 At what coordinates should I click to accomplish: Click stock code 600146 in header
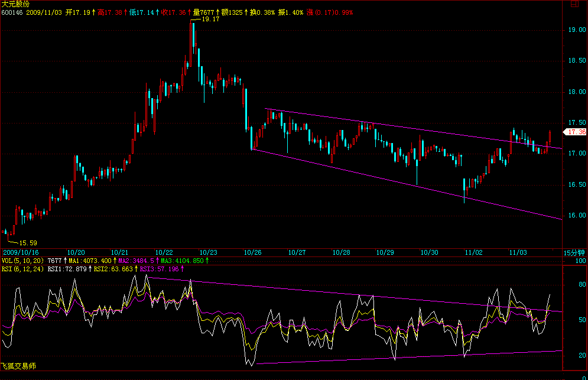[x=12, y=12]
